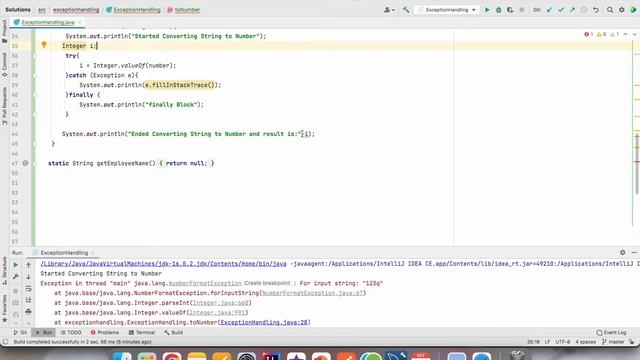Open the master git branch popup

click(613, 342)
